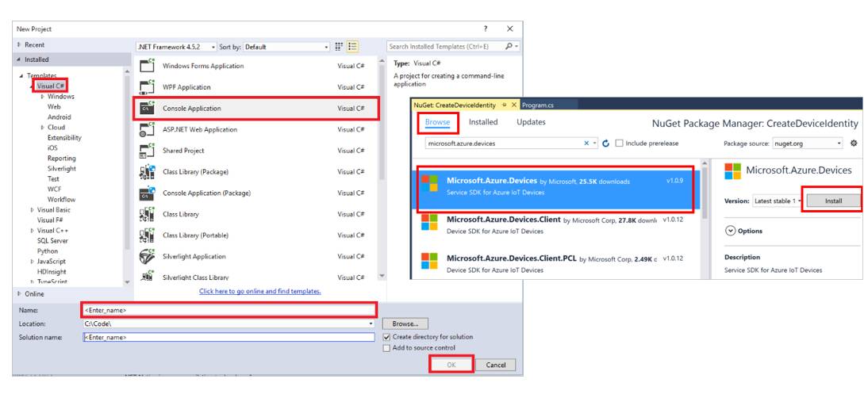Open the Sort by Default dropdown
This screenshot has height=398, width=868.
click(327, 47)
